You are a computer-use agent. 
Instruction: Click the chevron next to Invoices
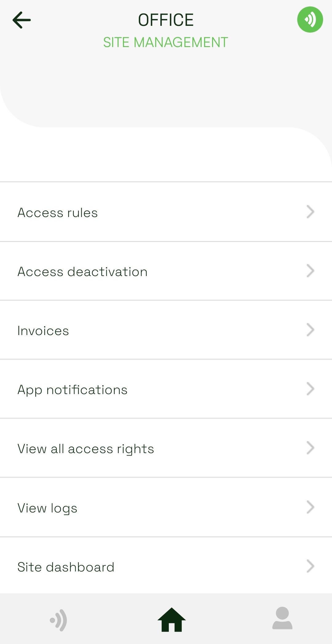tap(310, 330)
